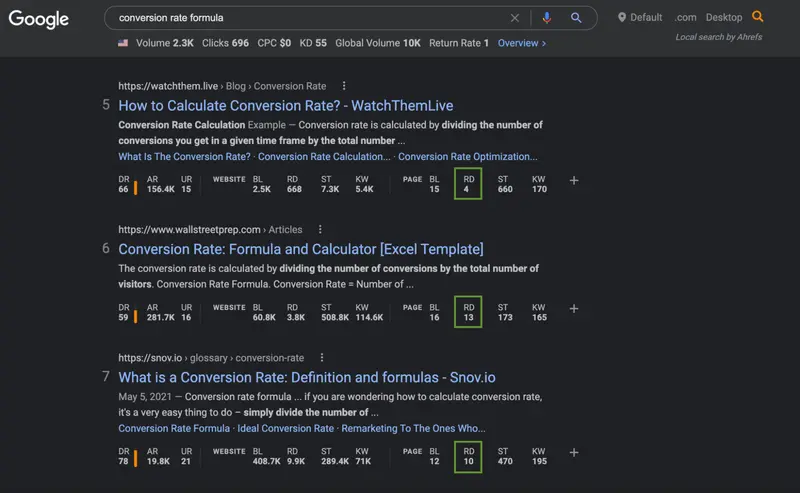Follow the Ideal Conversion Rate sitelink
Image resolution: width=800 pixels, height=493 pixels.
click(x=285, y=428)
